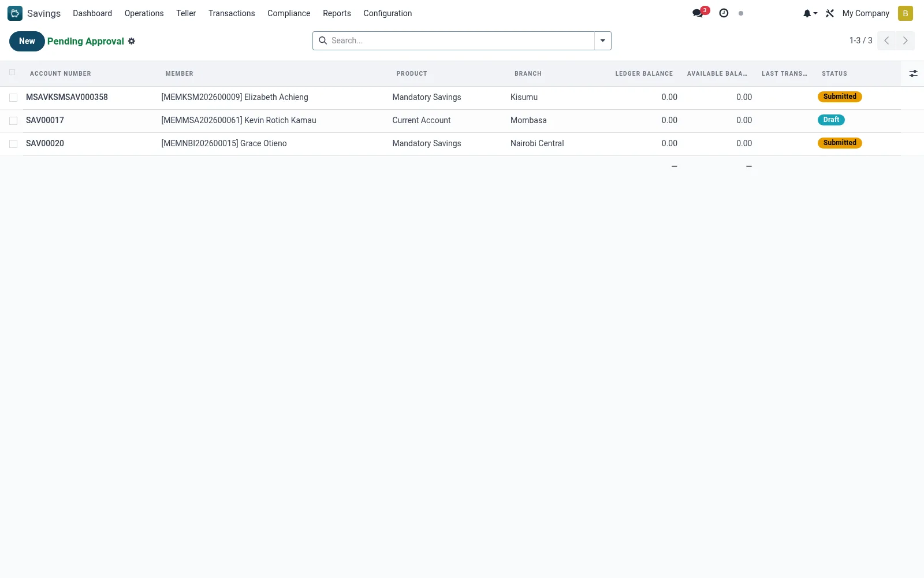This screenshot has height=578, width=924.
Task: Sort by Member column header
Action: pos(180,73)
